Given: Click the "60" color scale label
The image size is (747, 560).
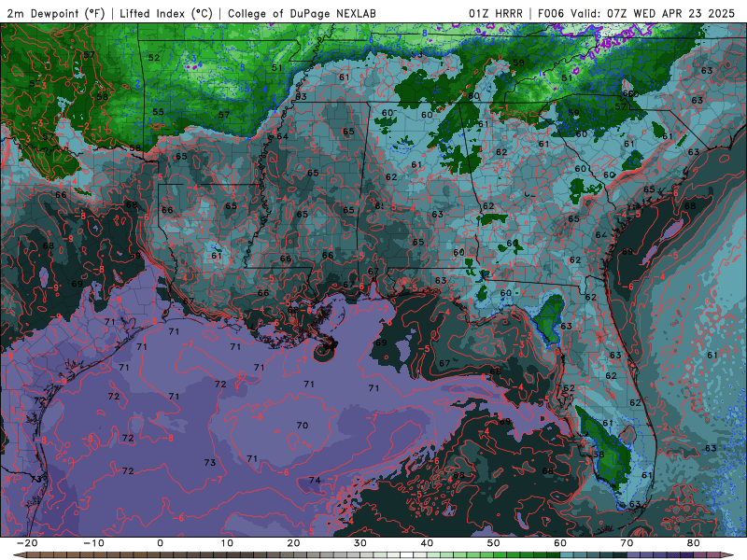Looking at the screenshot, I should 560,543.
